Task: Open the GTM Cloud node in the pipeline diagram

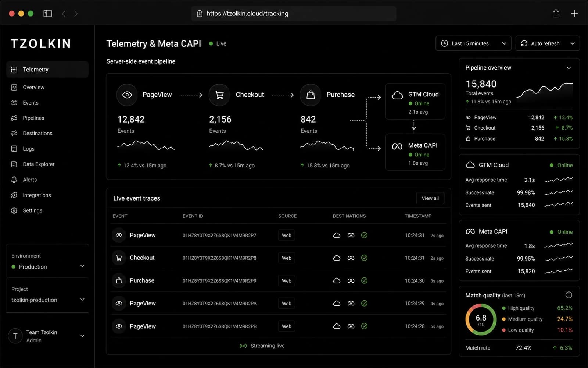Action: coord(415,102)
